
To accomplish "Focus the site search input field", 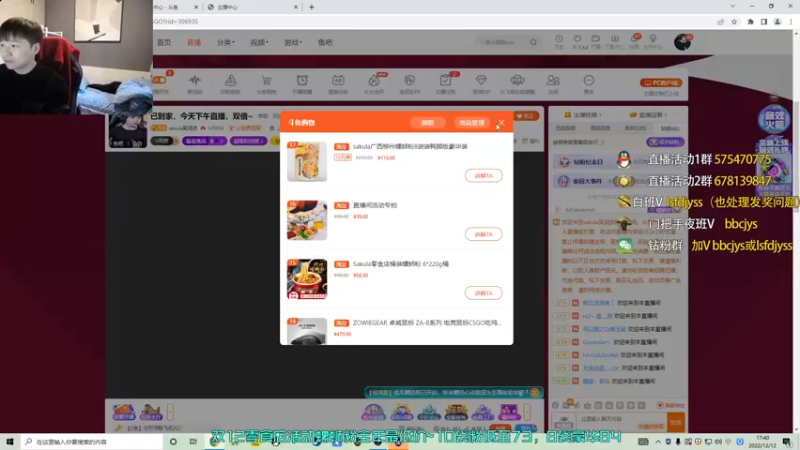I will tap(501, 42).
